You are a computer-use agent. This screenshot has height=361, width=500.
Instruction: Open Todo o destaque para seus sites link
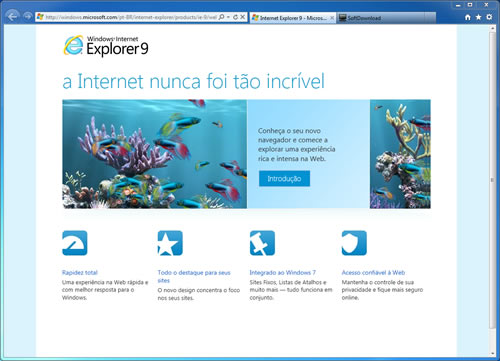(194, 277)
